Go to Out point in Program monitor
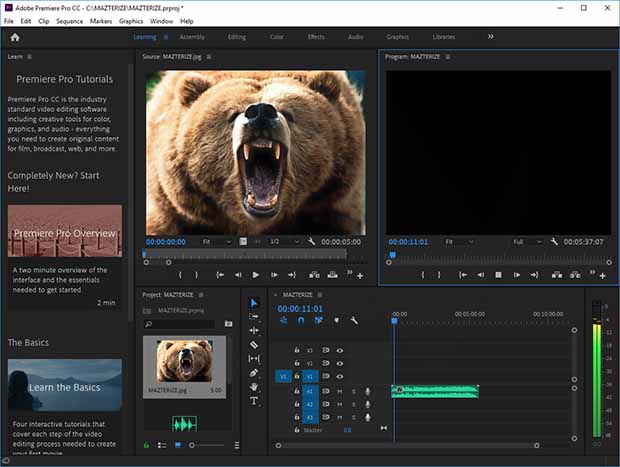The height and width of the screenshot is (467, 620). [x=534, y=275]
